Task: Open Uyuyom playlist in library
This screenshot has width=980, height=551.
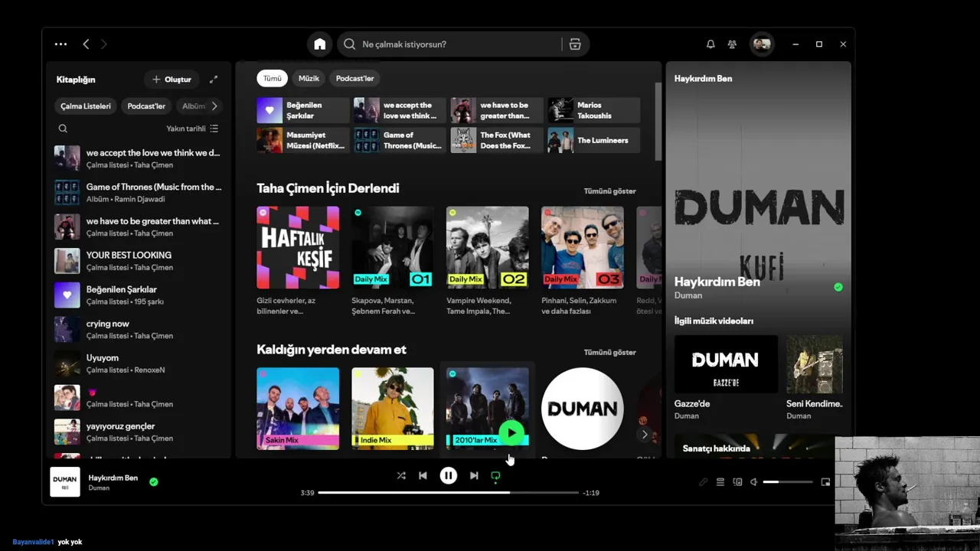Action: pyautogui.click(x=138, y=364)
